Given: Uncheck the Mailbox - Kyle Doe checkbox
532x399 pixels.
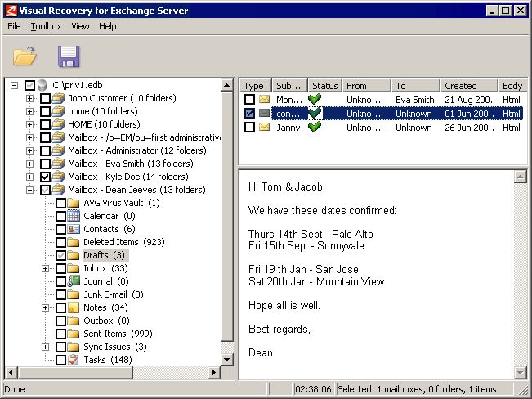Looking at the screenshot, I should coord(46,177).
